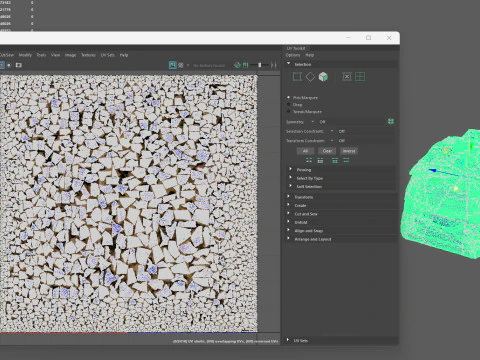The height and width of the screenshot is (360, 480).
Task: Click the UV snapshot camera icon
Action: (x=19, y=65)
